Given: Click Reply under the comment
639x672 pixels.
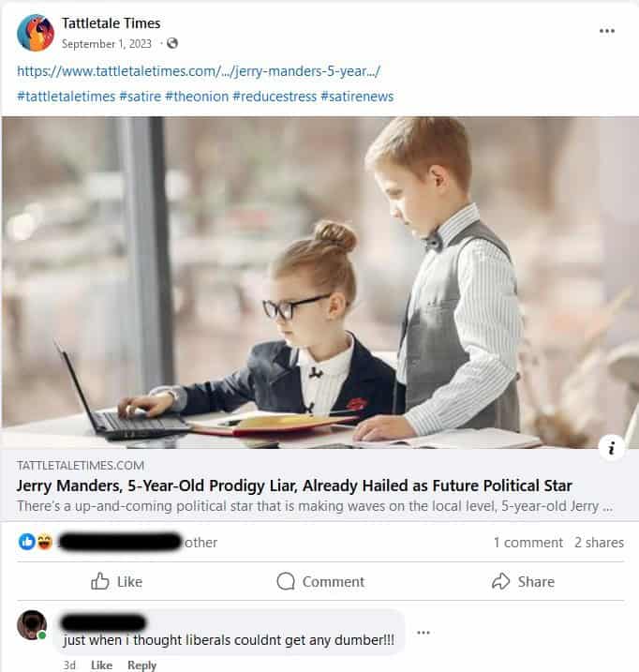Looking at the screenshot, I should (x=141, y=665).
